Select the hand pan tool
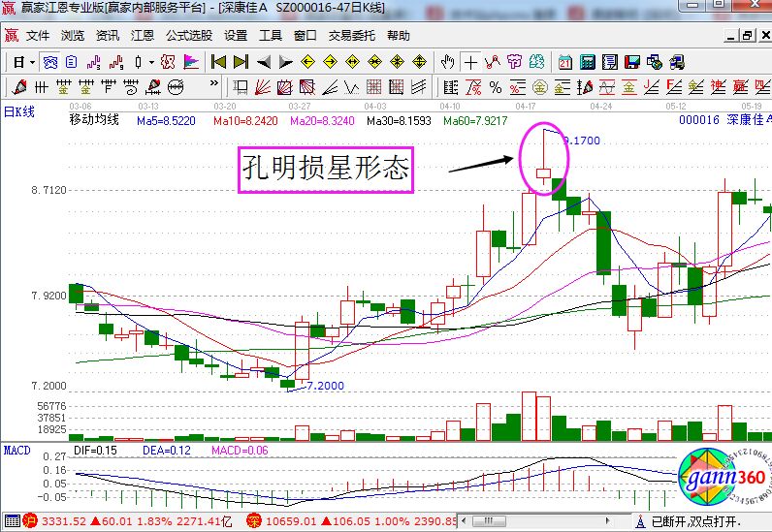This screenshot has width=772, height=532. [447, 62]
